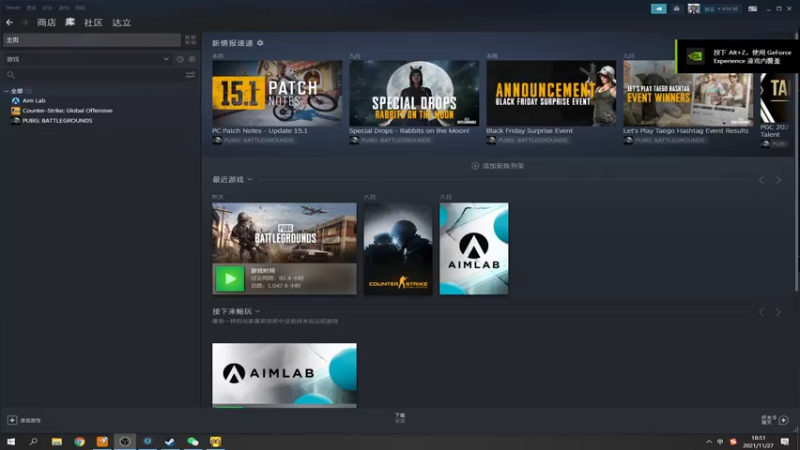
Task: Click 'Black Friday Surprise Event' title text
Action: [x=530, y=131]
